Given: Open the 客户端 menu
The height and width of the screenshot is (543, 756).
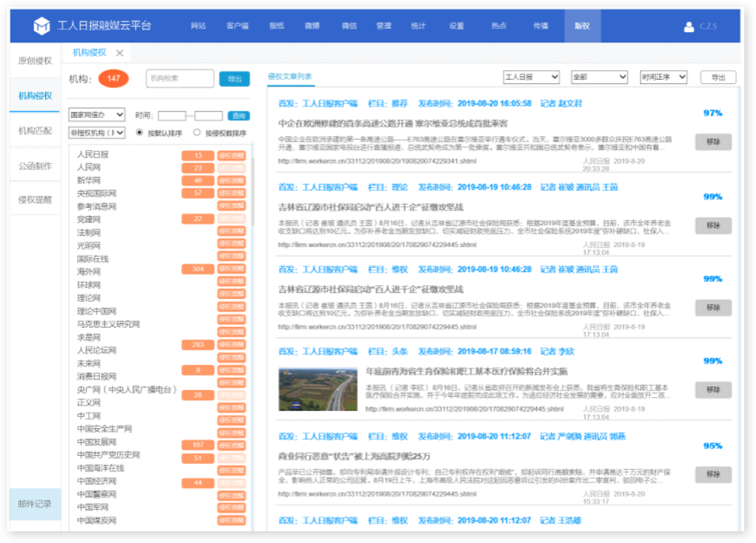Looking at the screenshot, I should tap(237, 26).
